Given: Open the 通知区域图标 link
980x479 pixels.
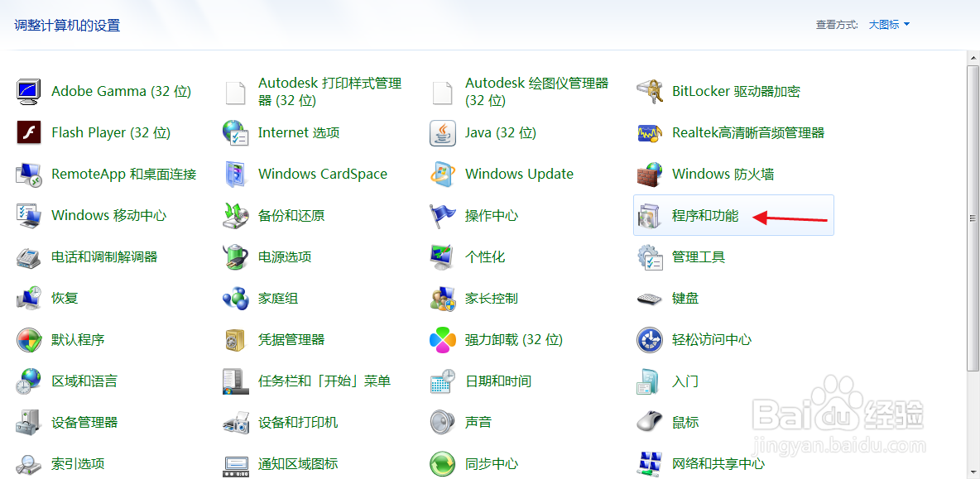Looking at the screenshot, I should tap(298, 463).
